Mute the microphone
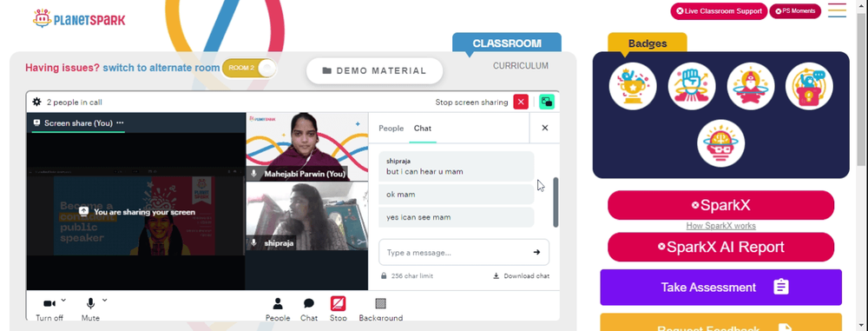 (90, 309)
